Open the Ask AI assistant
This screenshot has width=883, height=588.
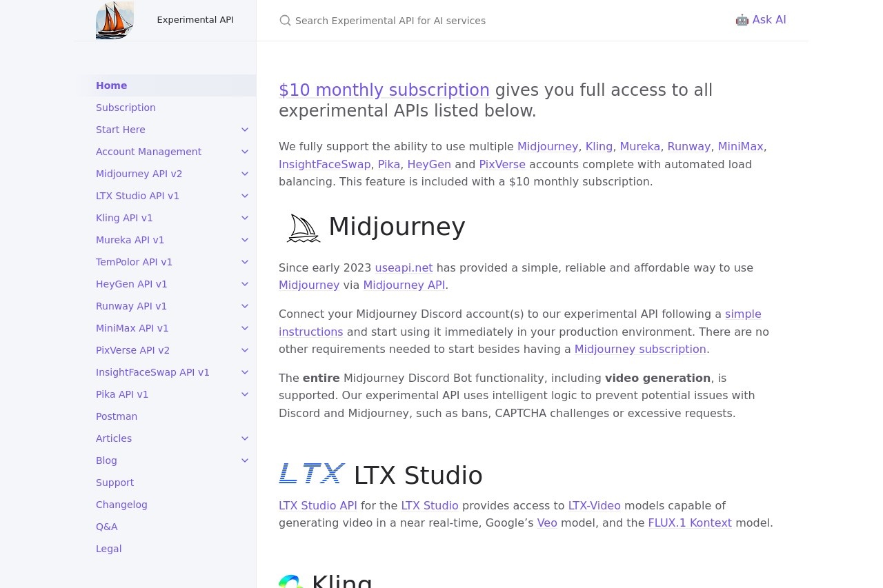(x=761, y=20)
